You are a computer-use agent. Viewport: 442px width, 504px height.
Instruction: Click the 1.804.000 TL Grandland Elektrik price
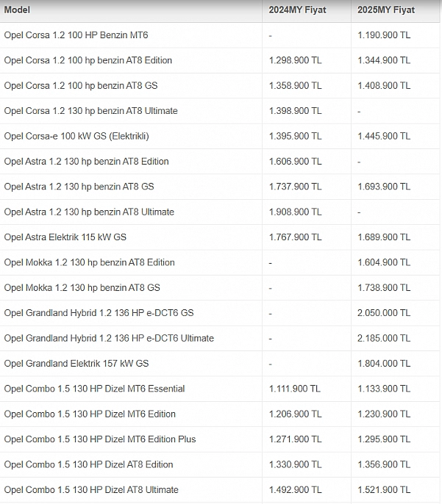[x=384, y=364]
